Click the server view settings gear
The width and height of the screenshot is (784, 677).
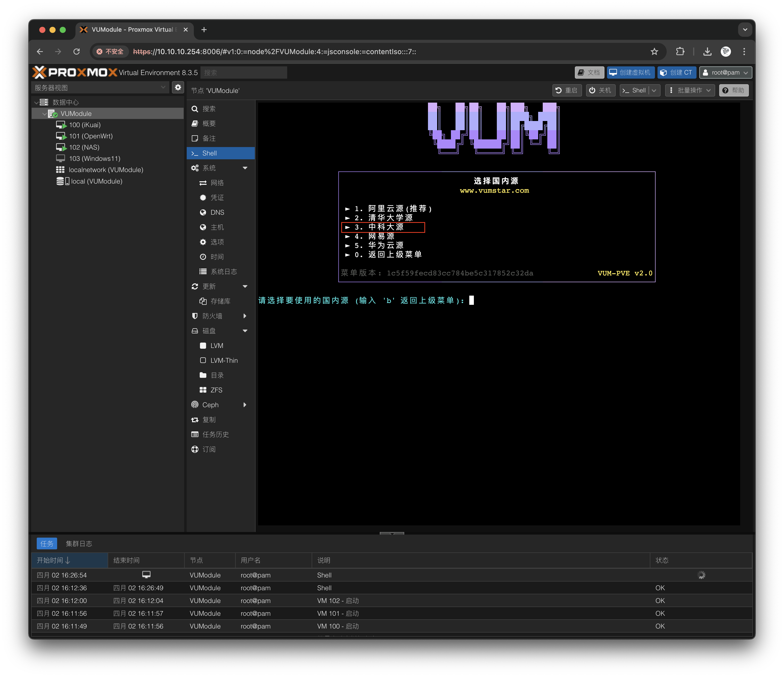178,87
